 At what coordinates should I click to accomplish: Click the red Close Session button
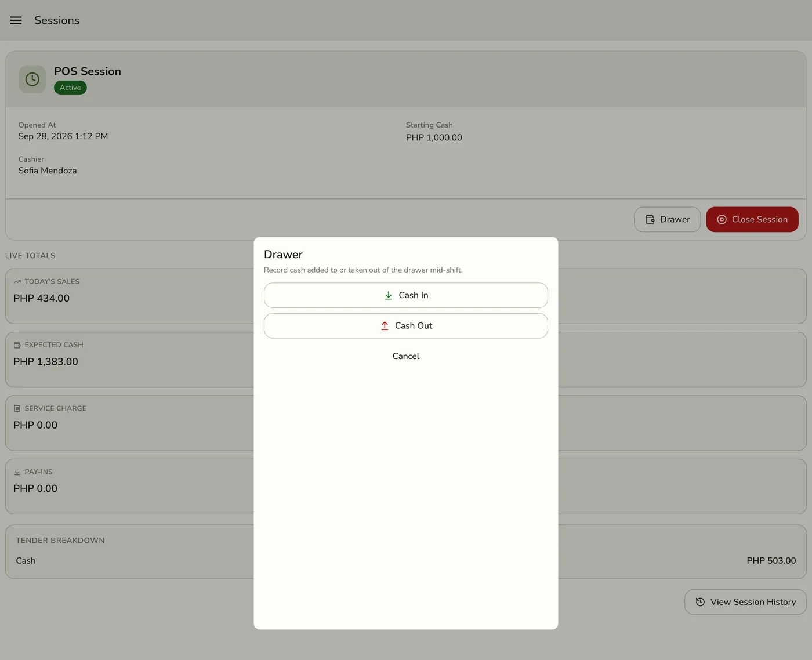(x=752, y=219)
